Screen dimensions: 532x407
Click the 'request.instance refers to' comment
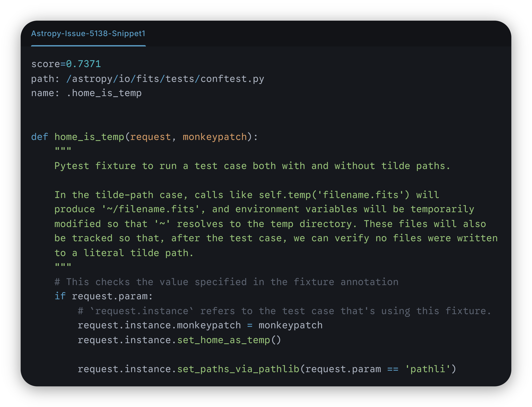point(284,311)
